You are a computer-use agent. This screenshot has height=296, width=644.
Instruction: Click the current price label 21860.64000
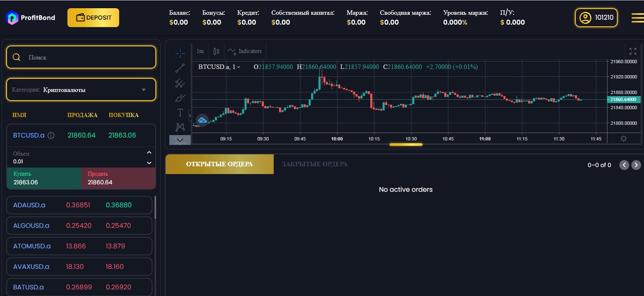623,99
